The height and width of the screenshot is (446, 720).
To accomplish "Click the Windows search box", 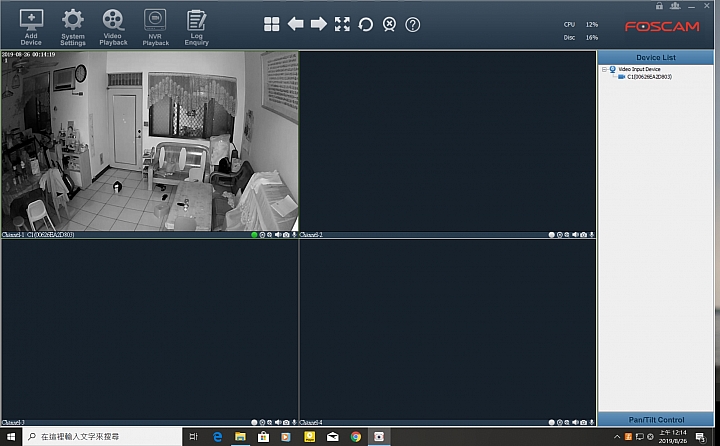I will [102, 436].
